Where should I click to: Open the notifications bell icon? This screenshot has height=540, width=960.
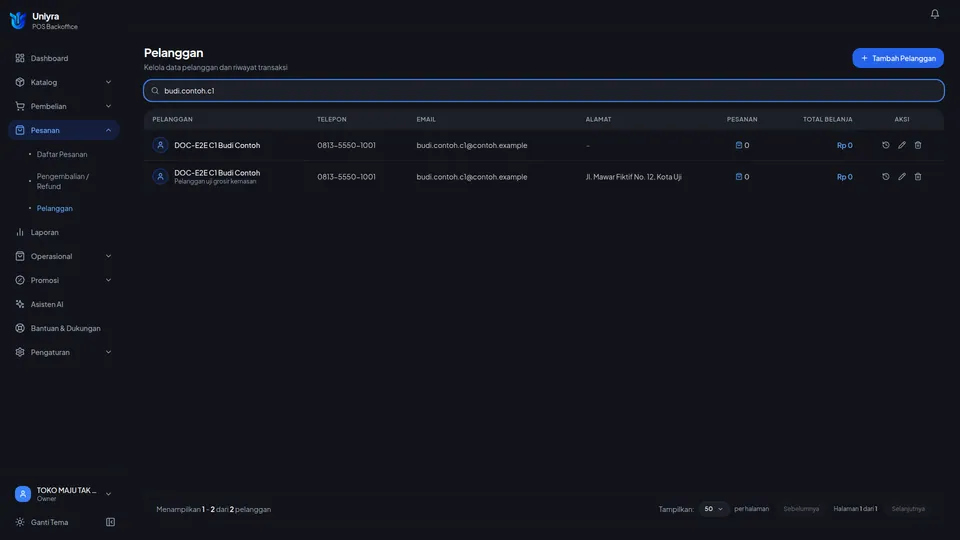click(934, 13)
